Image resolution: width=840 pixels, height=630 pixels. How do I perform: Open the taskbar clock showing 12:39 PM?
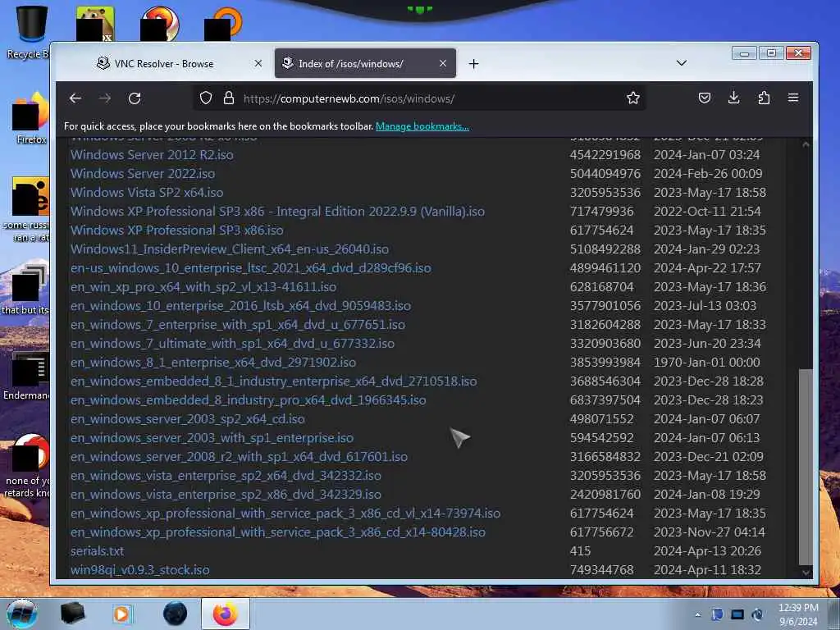coord(798,614)
